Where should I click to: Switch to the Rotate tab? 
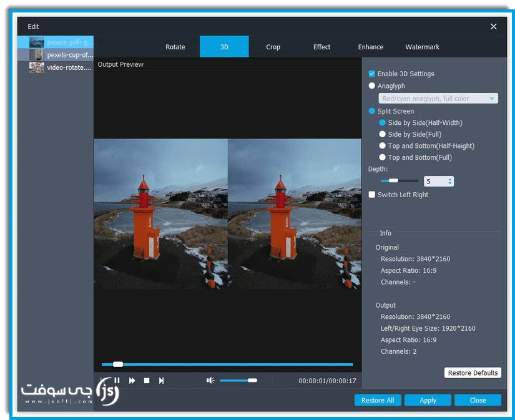[x=175, y=47]
